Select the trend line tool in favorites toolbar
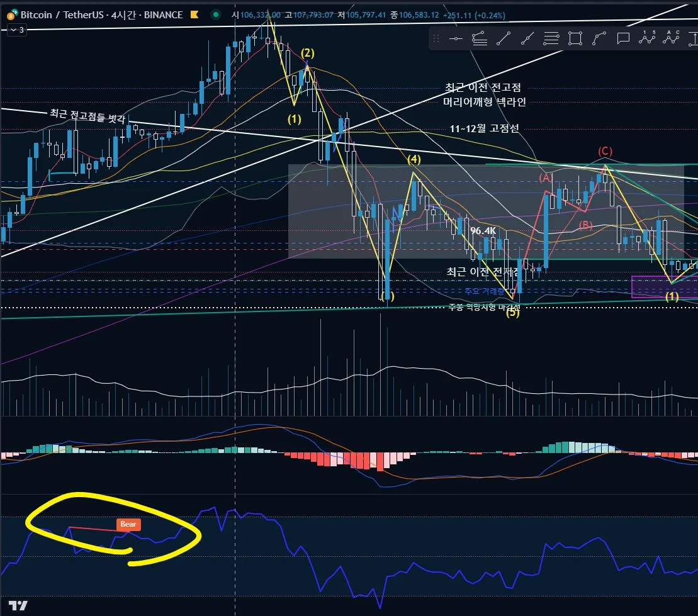The width and height of the screenshot is (698, 616). (503, 39)
